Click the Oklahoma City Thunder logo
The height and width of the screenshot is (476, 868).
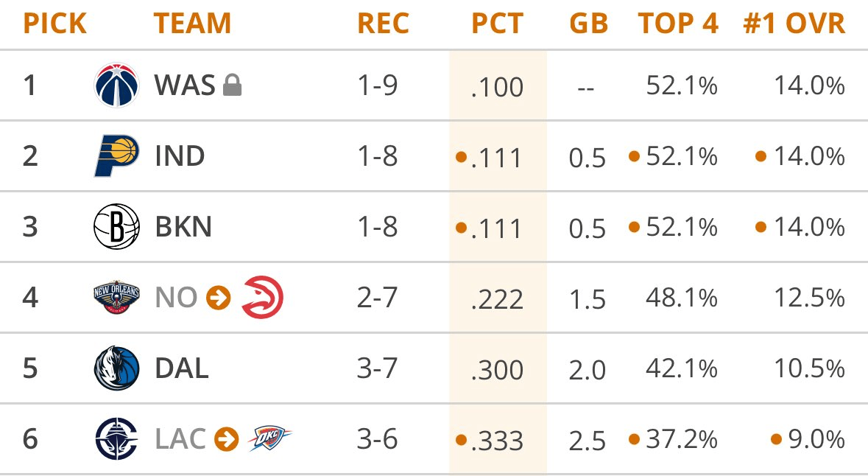click(x=269, y=440)
